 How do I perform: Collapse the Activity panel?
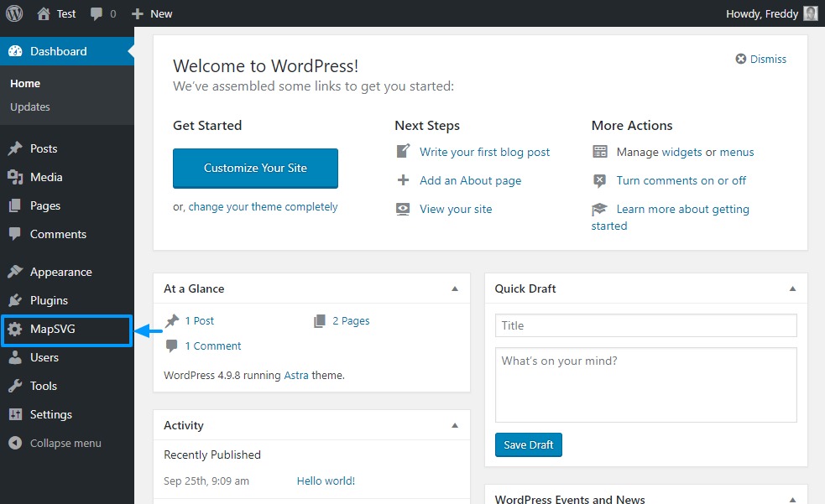pyautogui.click(x=455, y=425)
